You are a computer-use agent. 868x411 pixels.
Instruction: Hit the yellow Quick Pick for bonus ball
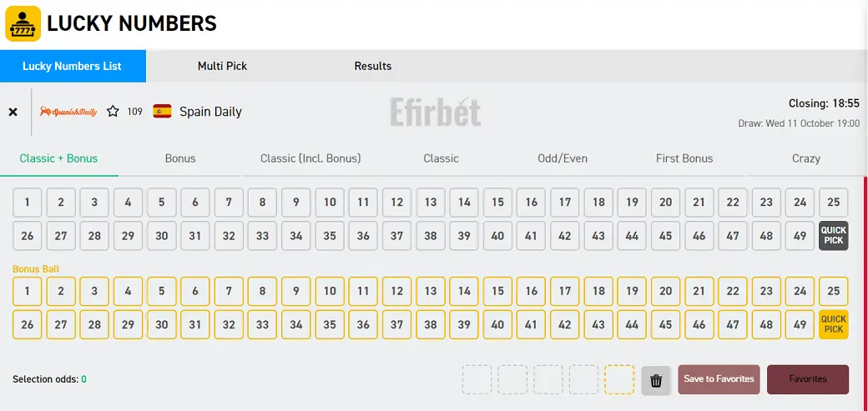[833, 324]
